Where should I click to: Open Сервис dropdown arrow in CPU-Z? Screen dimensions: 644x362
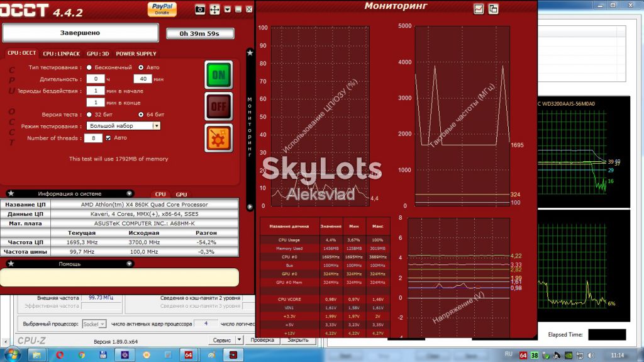click(x=239, y=340)
